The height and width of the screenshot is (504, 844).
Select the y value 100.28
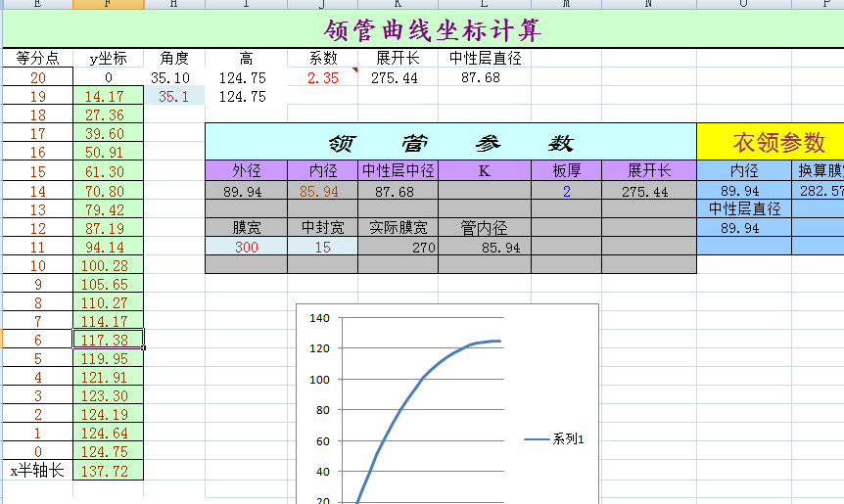pyautogui.click(x=108, y=265)
